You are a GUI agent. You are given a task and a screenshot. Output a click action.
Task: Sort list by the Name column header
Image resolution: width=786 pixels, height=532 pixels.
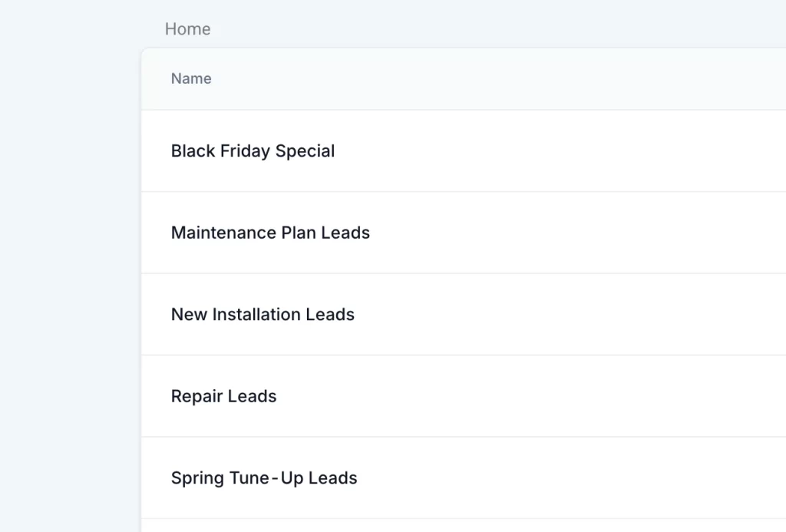click(191, 78)
